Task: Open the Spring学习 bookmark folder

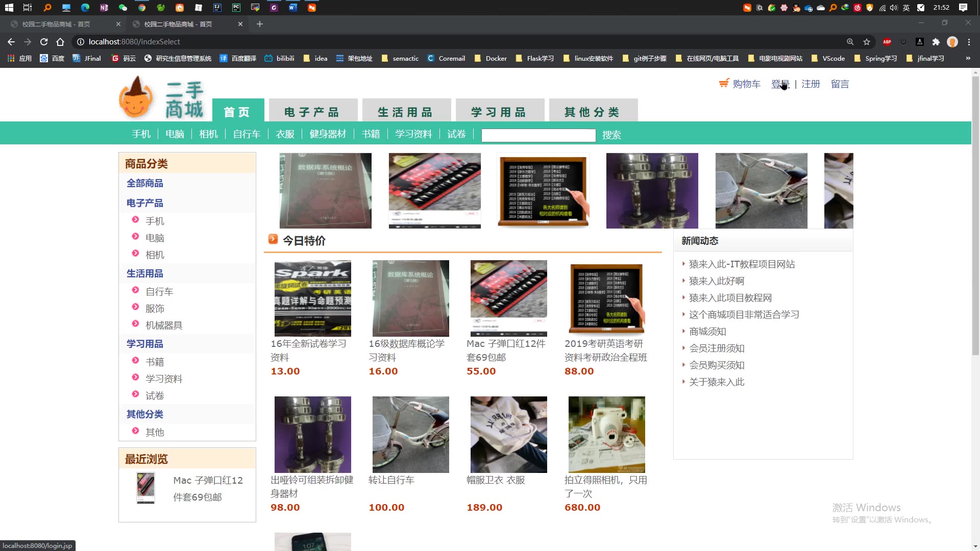Action: click(875, 58)
